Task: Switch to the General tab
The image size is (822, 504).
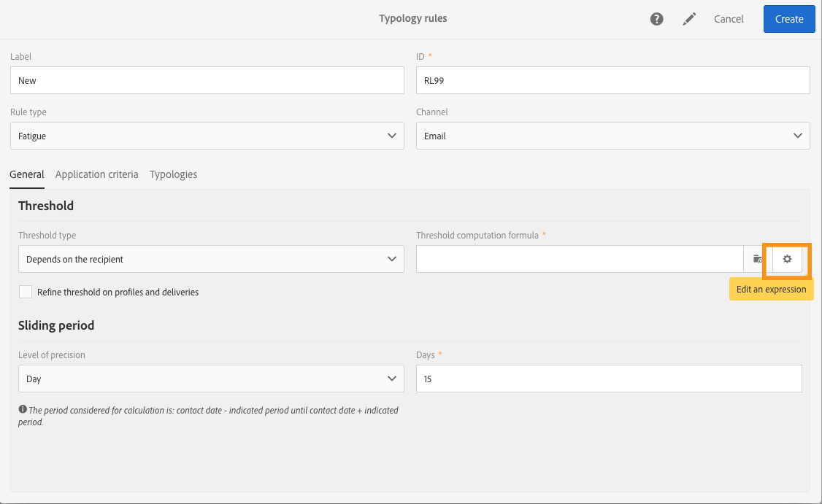Action: (27, 174)
